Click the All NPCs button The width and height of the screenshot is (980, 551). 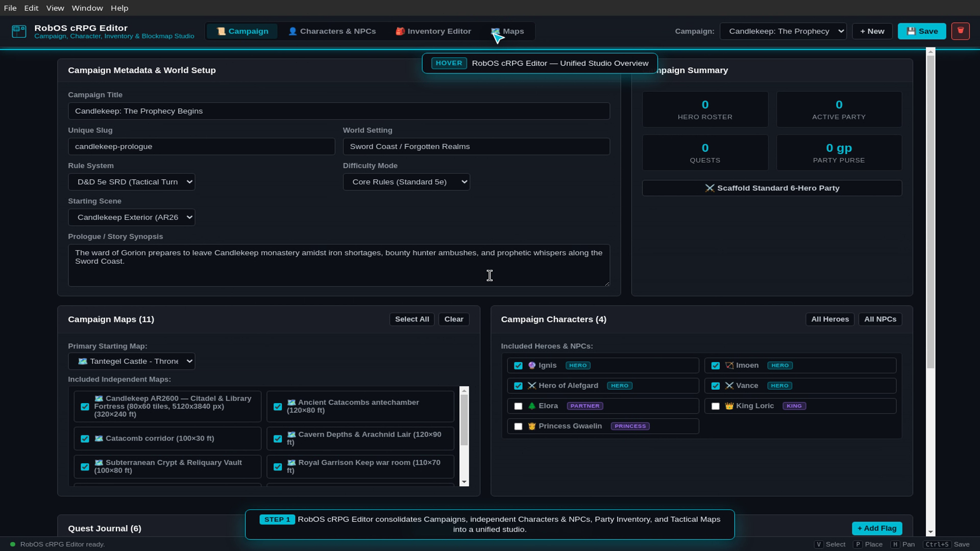tap(880, 319)
